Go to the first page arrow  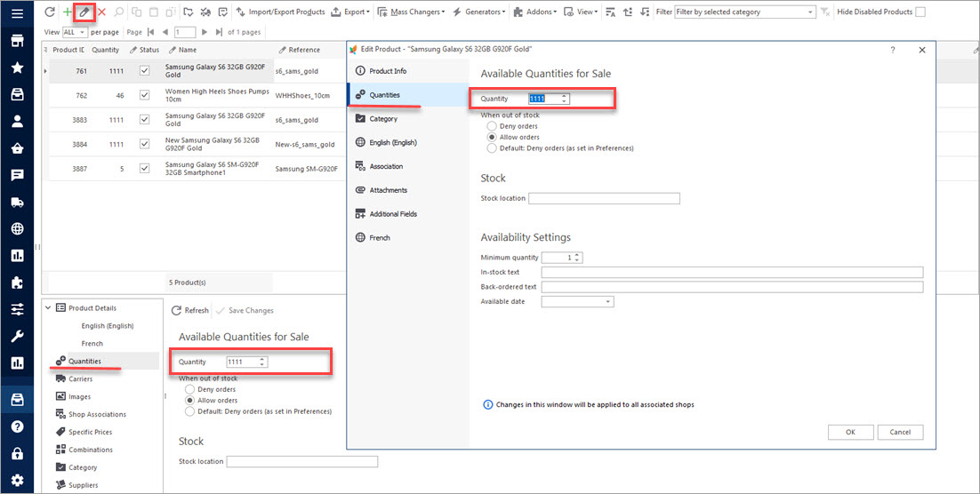(150, 32)
